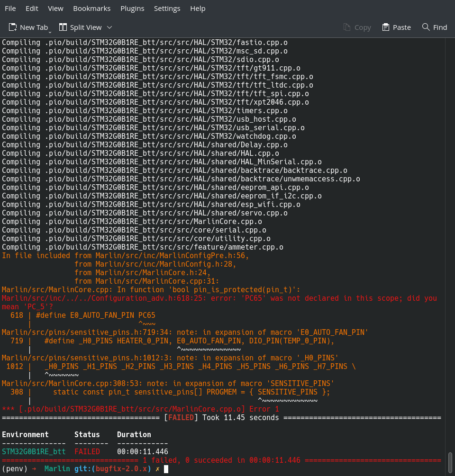Click the '#define E0_AUTO_FAN_PIN PC65' code line

coord(95,315)
